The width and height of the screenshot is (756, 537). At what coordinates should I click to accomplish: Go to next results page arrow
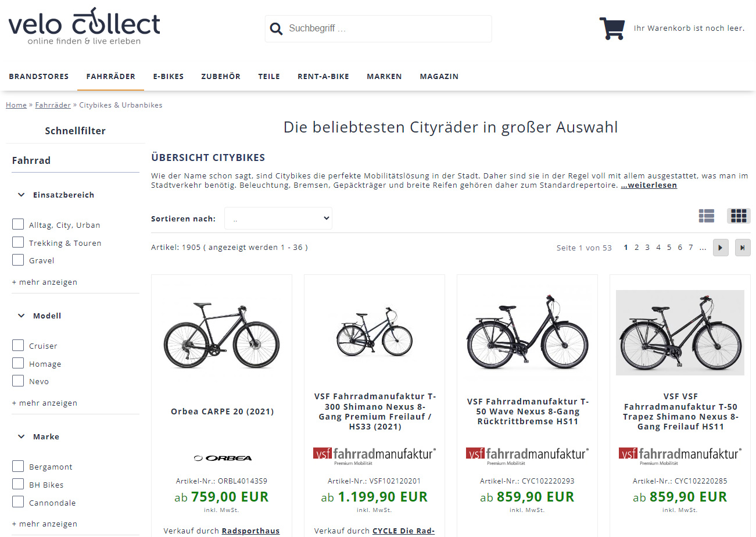click(x=721, y=248)
